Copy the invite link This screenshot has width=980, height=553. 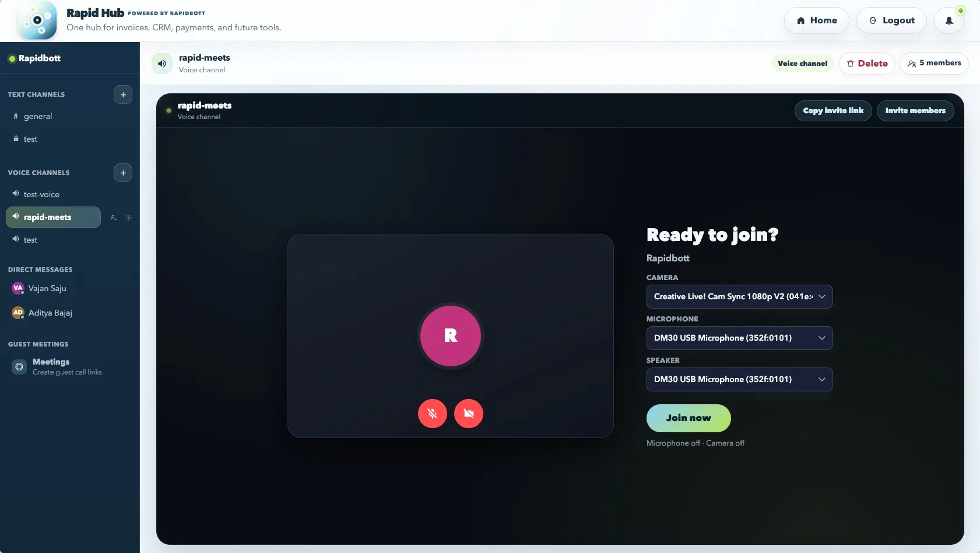pos(833,111)
